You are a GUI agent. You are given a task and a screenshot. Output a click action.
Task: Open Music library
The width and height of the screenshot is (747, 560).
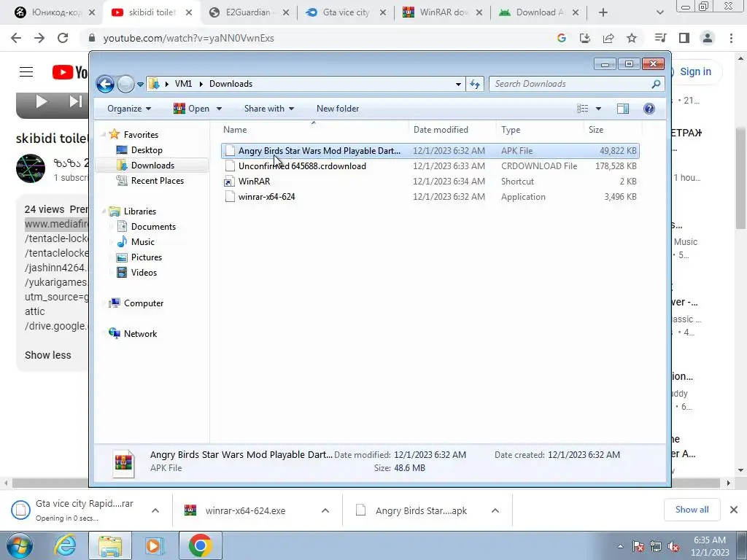pos(142,242)
